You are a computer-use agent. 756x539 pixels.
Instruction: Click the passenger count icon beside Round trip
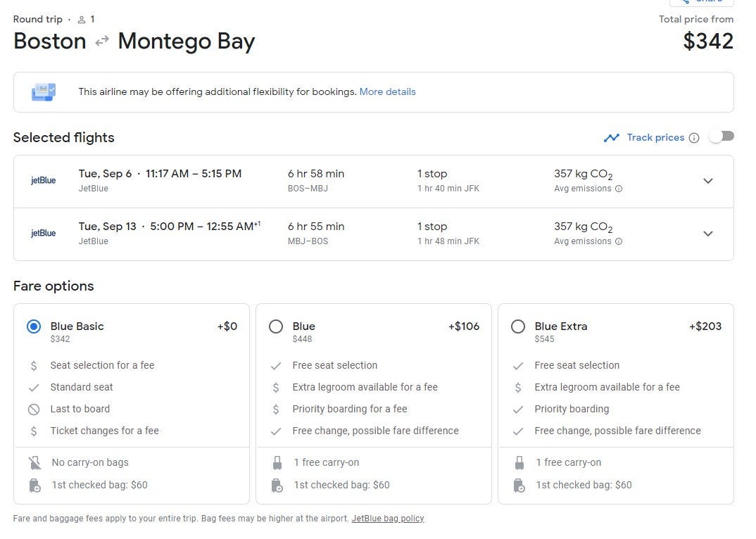[x=82, y=20]
